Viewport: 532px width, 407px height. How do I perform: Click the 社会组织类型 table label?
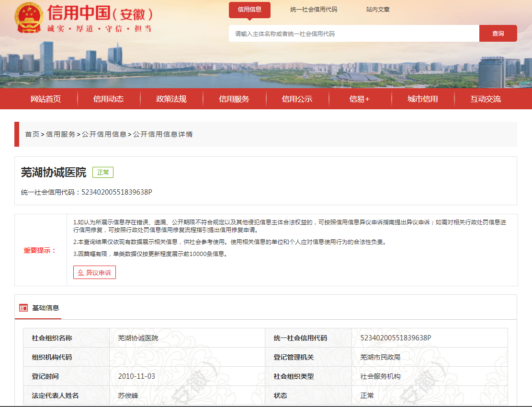click(x=294, y=376)
